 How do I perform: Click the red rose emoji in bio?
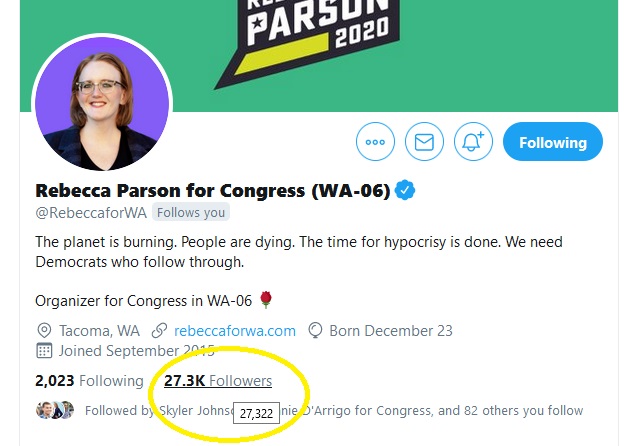click(266, 300)
